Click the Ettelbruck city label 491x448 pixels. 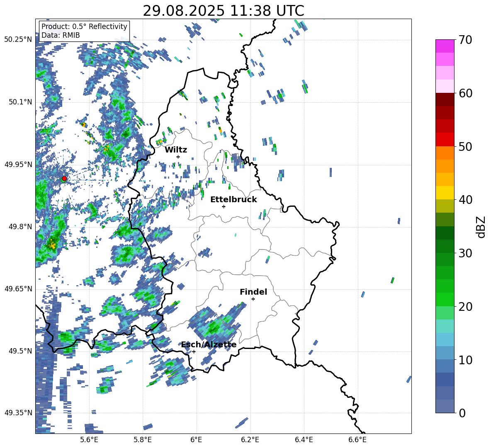pyautogui.click(x=233, y=200)
